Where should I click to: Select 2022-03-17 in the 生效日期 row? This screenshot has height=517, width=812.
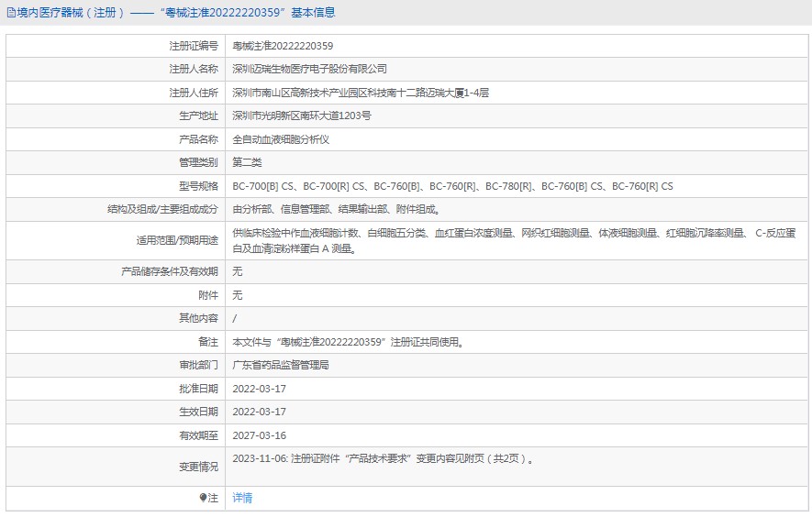(x=259, y=412)
